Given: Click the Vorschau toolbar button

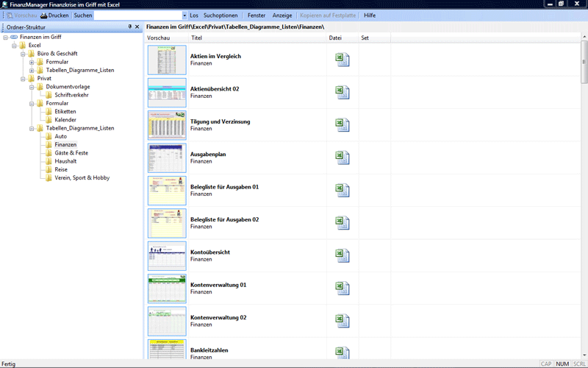Looking at the screenshot, I should [22, 15].
